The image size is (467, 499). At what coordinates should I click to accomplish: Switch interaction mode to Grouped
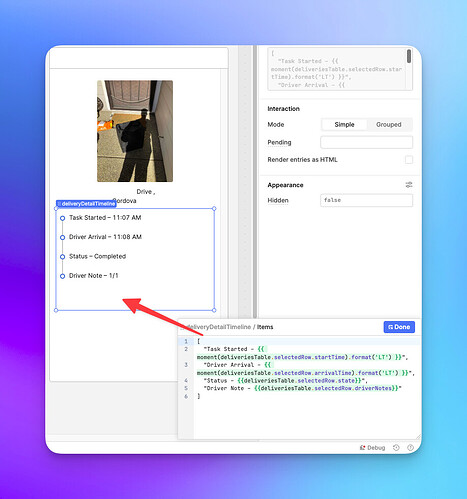[x=389, y=124]
